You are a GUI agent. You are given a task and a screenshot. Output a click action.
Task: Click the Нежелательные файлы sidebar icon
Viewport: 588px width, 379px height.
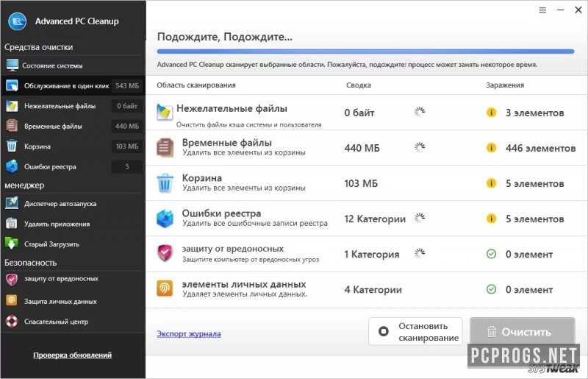coord(12,106)
